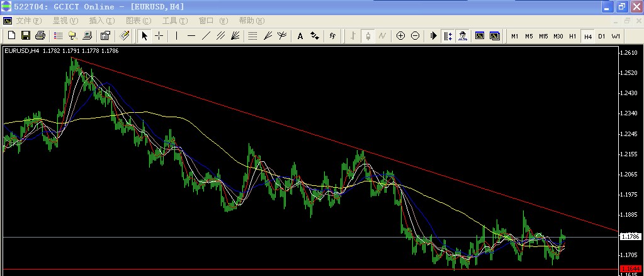Screen dimensions: 644x276
Task: Select the arrows symbol tool
Action: (x=315, y=36)
